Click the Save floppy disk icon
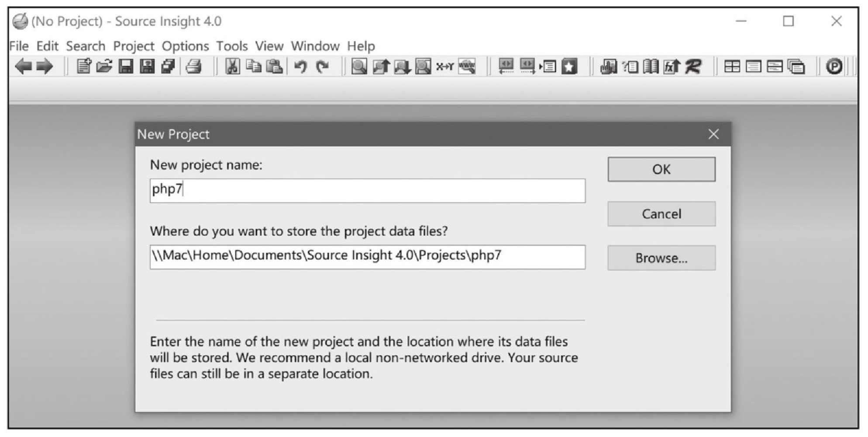Screen dimensions: 868x437 (126, 66)
